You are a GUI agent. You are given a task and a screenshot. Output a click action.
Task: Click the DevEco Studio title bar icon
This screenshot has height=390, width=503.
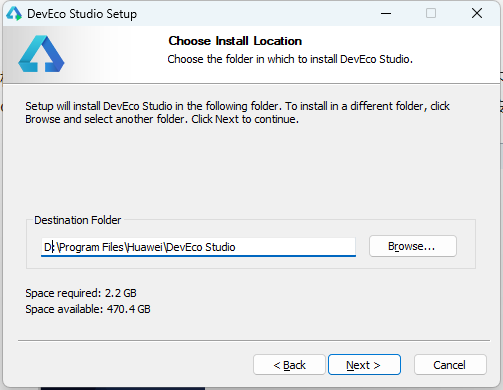tap(14, 14)
